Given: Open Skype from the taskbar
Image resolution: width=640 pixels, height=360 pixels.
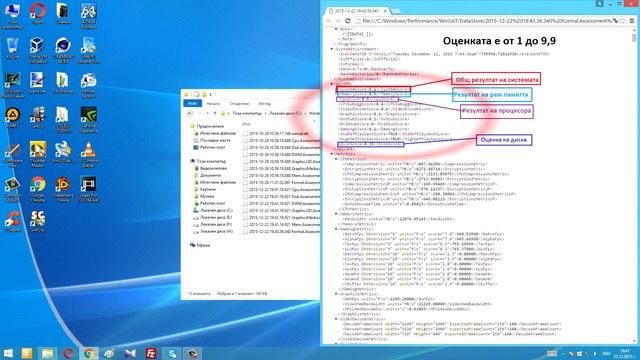Looking at the screenshot, I should coord(172,353).
